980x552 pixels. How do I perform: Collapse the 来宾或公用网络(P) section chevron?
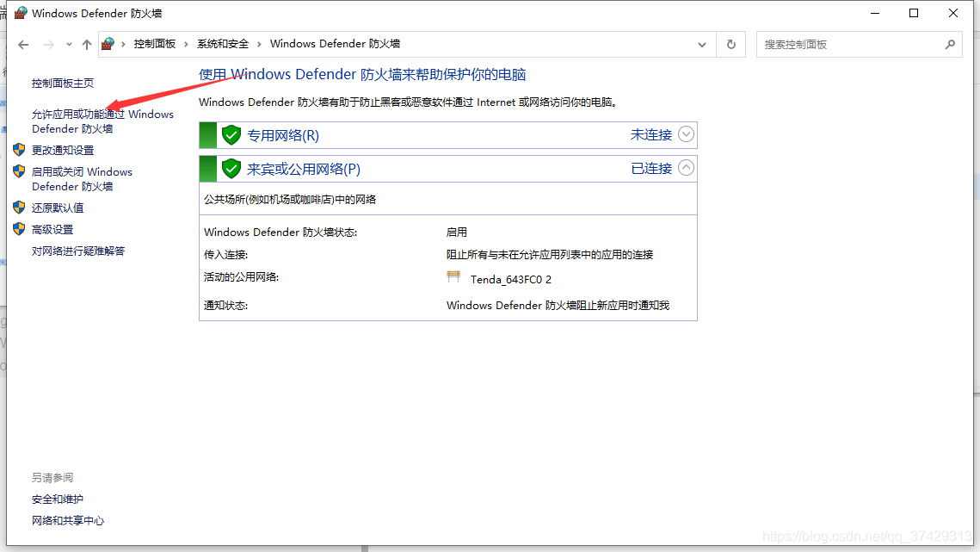[x=686, y=168]
